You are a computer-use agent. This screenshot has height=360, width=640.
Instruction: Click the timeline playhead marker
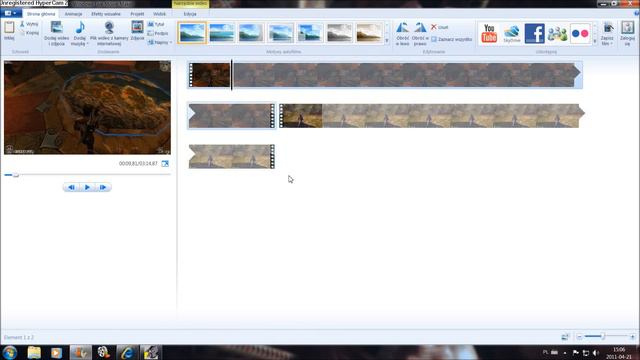231,75
